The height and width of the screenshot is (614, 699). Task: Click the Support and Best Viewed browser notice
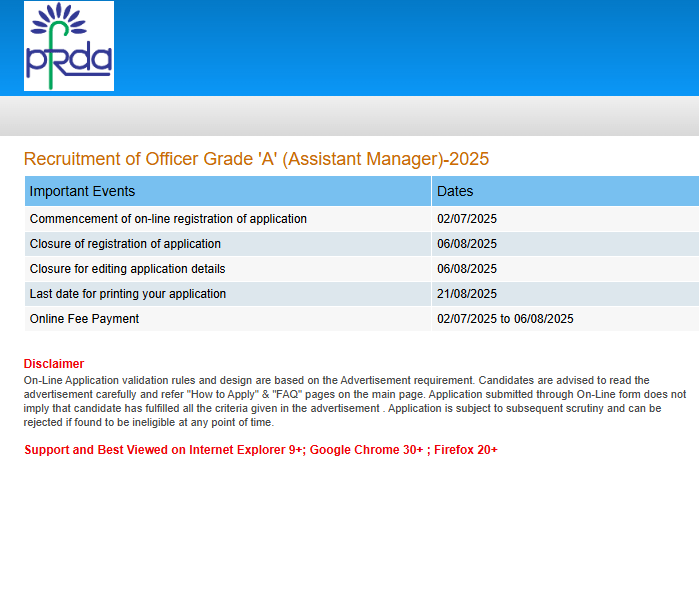(x=261, y=450)
